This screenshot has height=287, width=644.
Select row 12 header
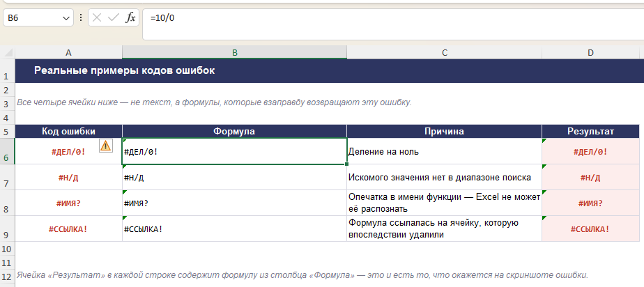tap(8, 277)
